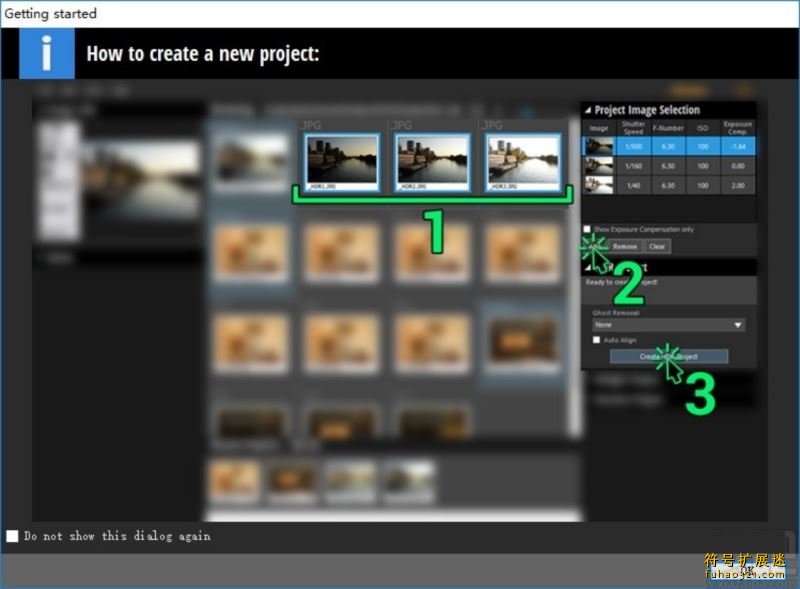Enable the Auto Align checkbox
Image resolution: width=800 pixels, height=589 pixels.
click(x=597, y=340)
